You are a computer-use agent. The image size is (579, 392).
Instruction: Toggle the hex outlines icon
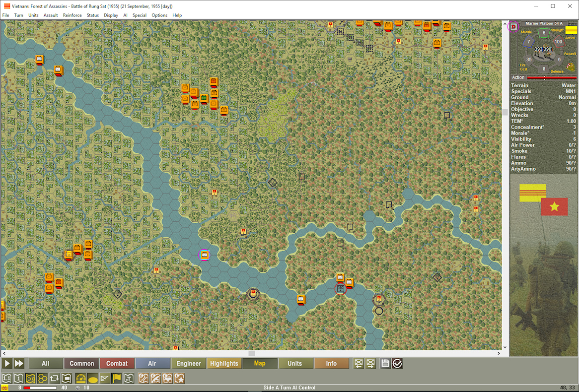[43, 378]
